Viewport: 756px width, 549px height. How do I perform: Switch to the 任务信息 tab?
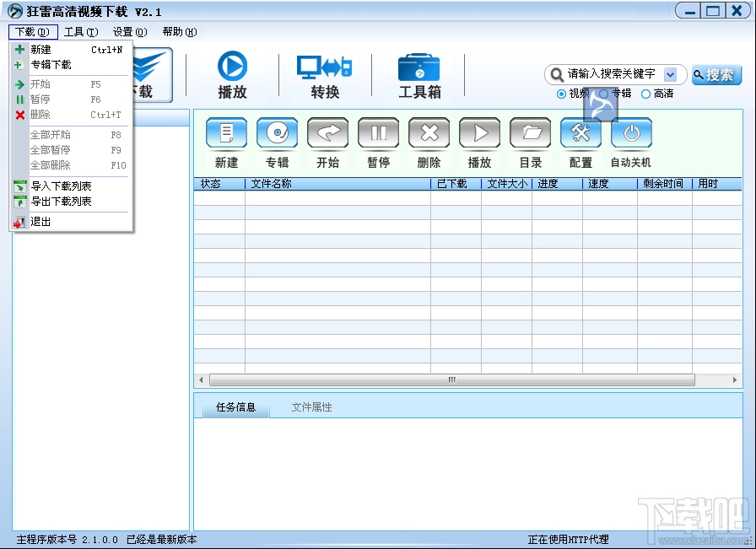[235, 406]
